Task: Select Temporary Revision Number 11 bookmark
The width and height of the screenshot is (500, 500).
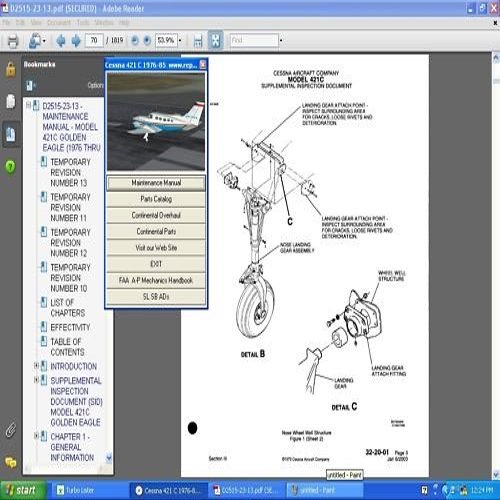Action: (70, 207)
